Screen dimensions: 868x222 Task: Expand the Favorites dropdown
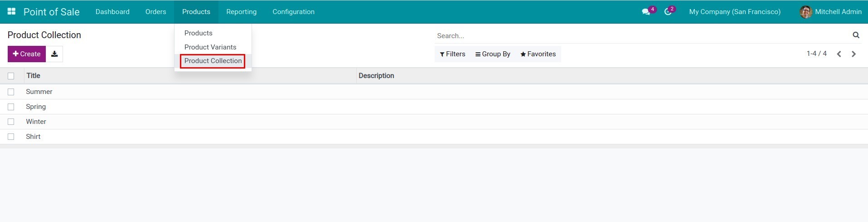pyautogui.click(x=538, y=54)
